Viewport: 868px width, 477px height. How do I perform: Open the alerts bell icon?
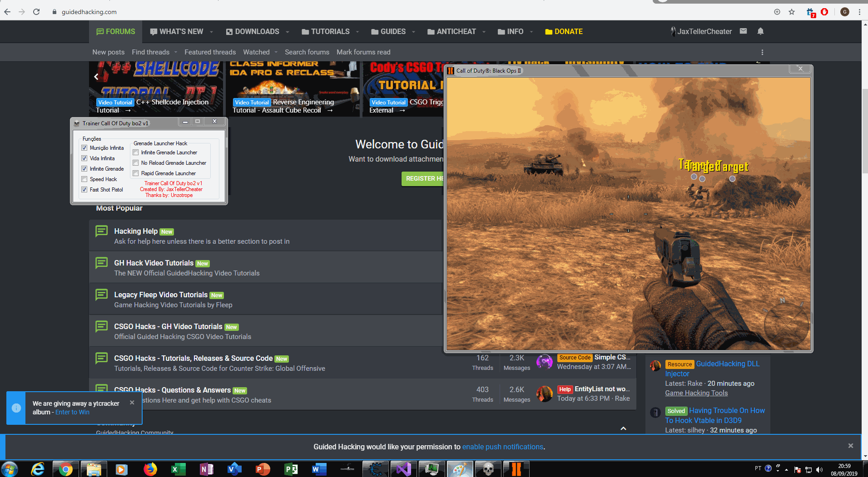(760, 31)
